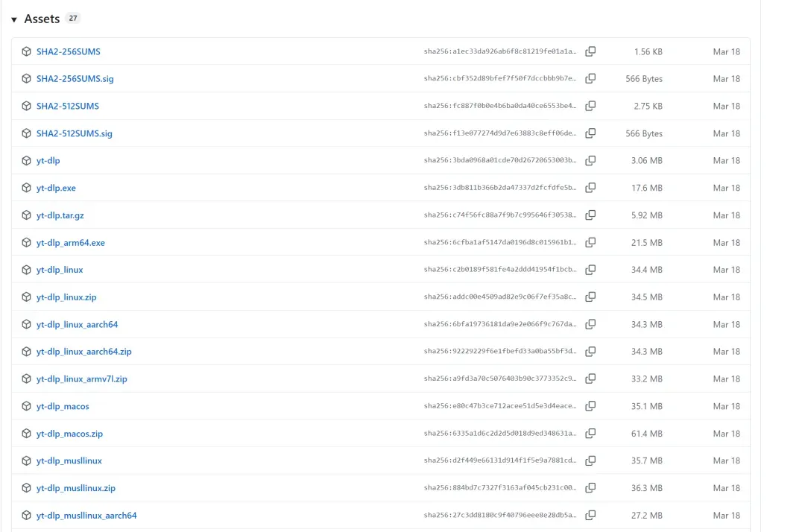Copy SHA256 hash for yt-dlp_musllinux_aarch64
Screen dimensions: 805x532
point(590,515)
